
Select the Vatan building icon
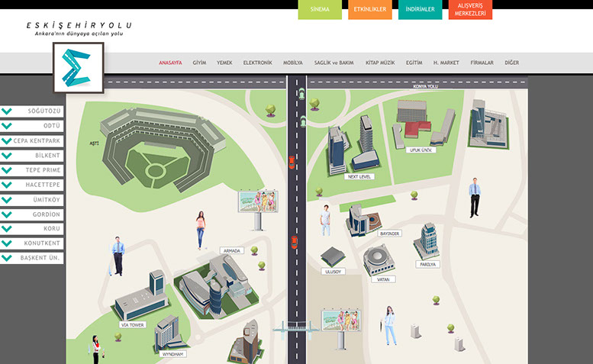[x=380, y=261]
